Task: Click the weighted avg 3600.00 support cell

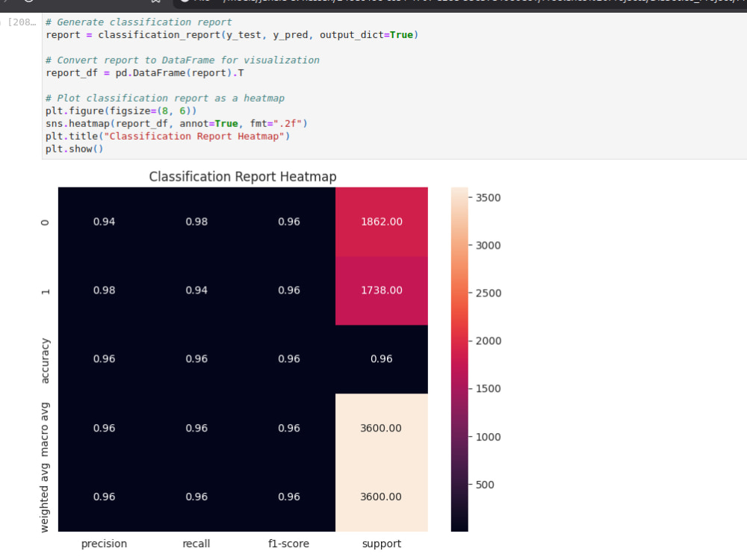Action: click(382, 497)
